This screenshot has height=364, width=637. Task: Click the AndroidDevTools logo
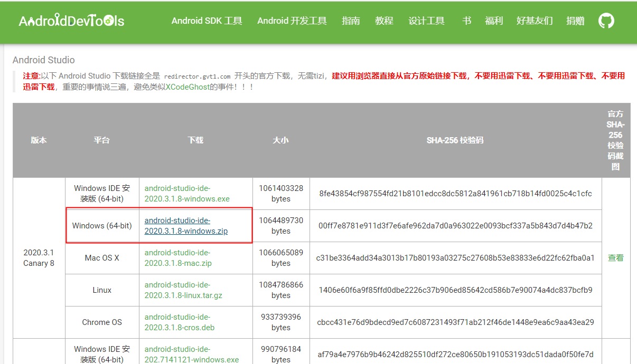click(x=71, y=21)
